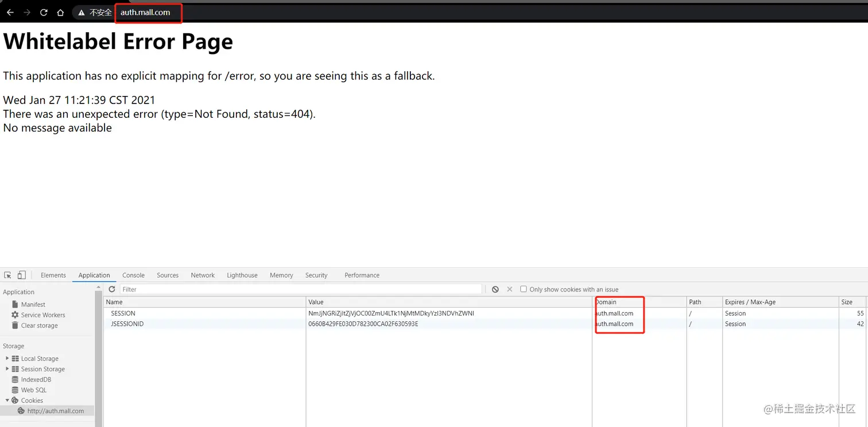Viewport: 868px width, 427px height.
Task: Click the Application sidebar scrollbar
Action: pos(98,356)
